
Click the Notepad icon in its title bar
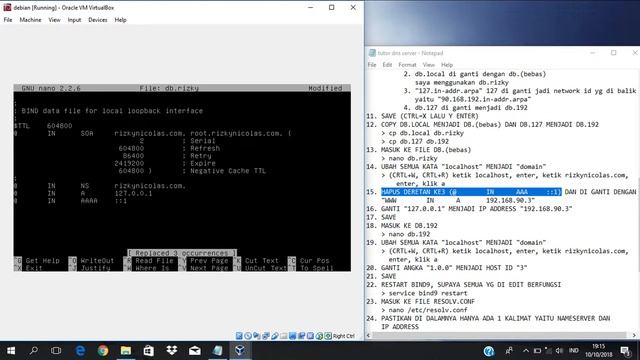[372, 53]
